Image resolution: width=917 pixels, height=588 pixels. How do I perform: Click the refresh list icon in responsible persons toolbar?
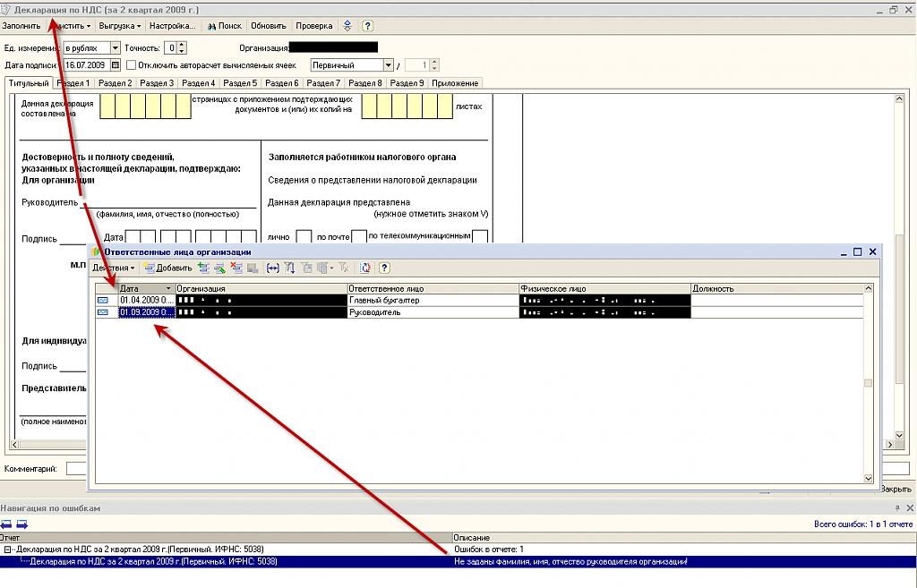[x=365, y=268]
